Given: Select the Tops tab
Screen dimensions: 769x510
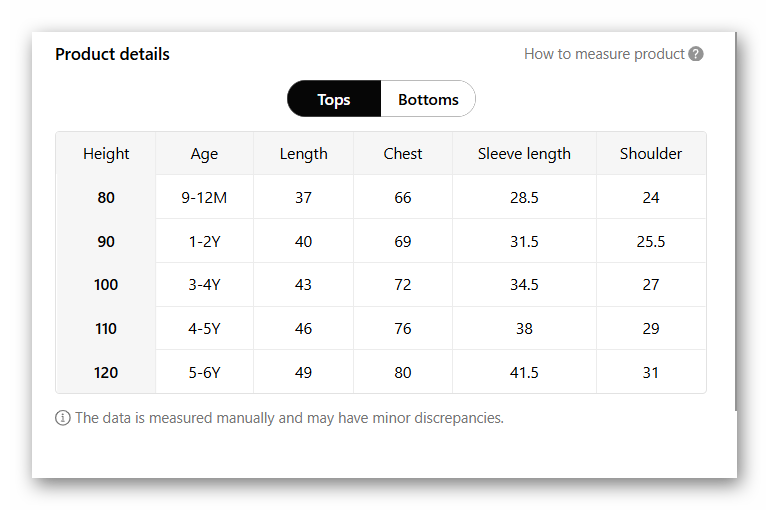Looking at the screenshot, I should tap(334, 99).
